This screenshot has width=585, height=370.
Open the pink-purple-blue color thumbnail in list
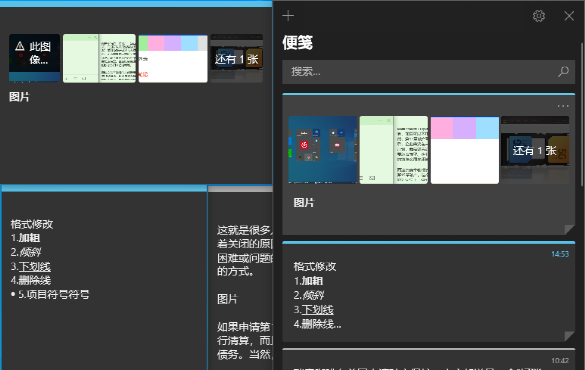coord(465,150)
